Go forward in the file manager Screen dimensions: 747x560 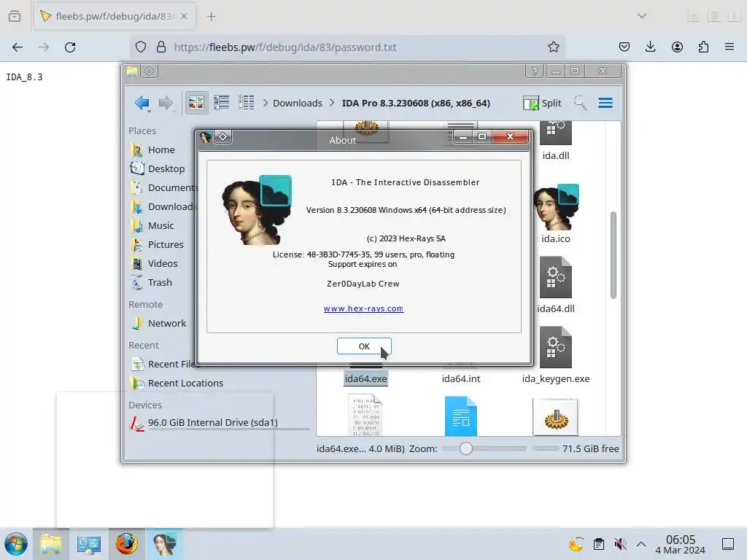pyautogui.click(x=166, y=103)
